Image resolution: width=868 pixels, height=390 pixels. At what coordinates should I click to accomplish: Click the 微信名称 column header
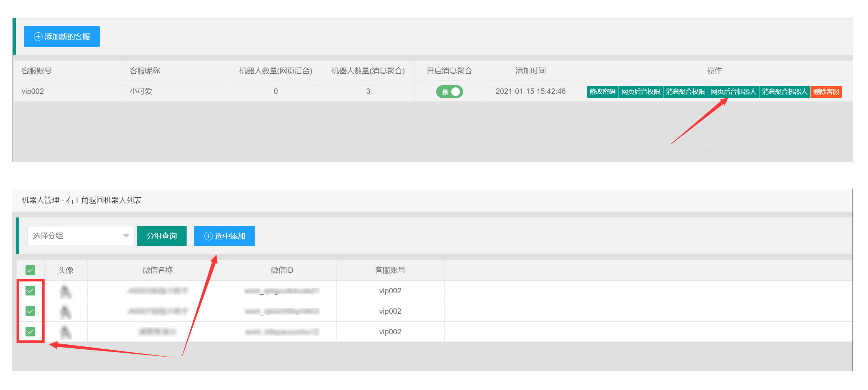157,270
